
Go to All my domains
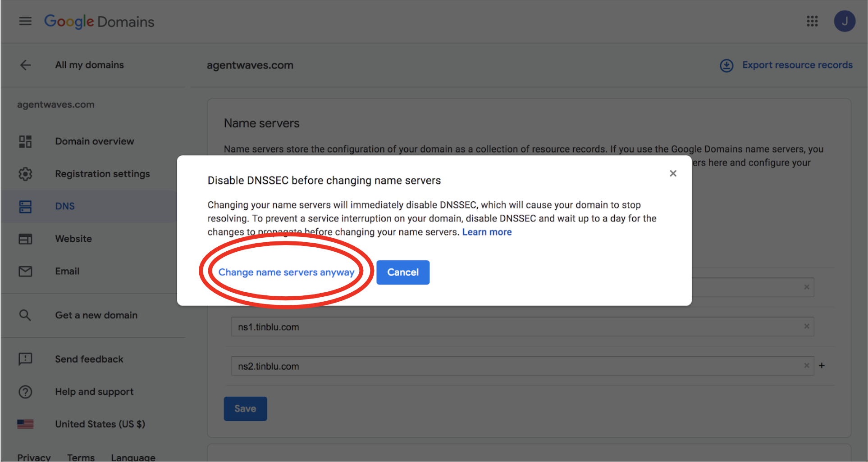tap(89, 65)
